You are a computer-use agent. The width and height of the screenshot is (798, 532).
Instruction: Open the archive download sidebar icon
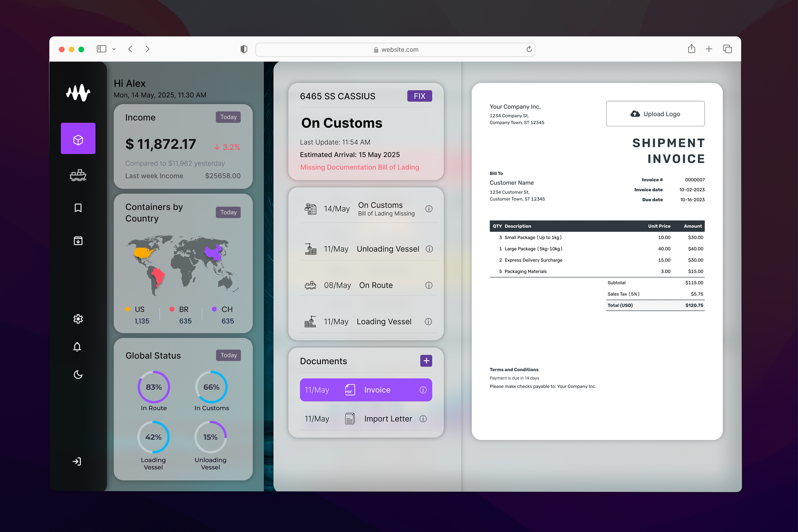click(x=78, y=241)
